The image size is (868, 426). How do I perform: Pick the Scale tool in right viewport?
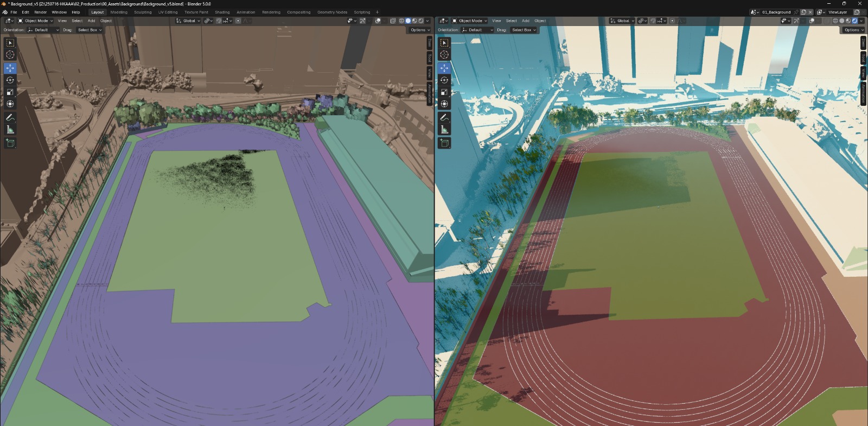pos(444,92)
